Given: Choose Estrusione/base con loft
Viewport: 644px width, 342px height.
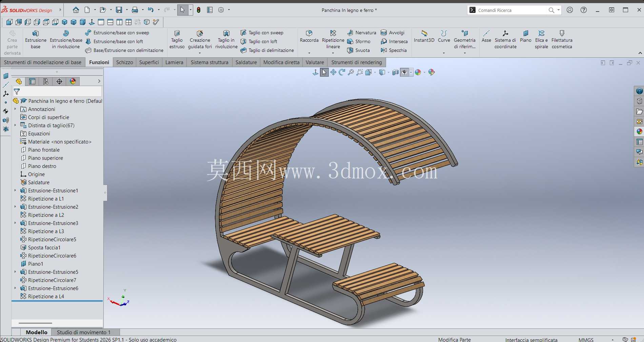Looking at the screenshot, I should (114, 41).
